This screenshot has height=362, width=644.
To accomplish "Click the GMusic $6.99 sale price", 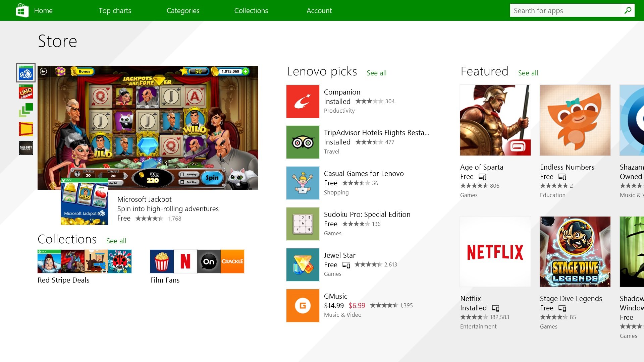I will click(357, 306).
